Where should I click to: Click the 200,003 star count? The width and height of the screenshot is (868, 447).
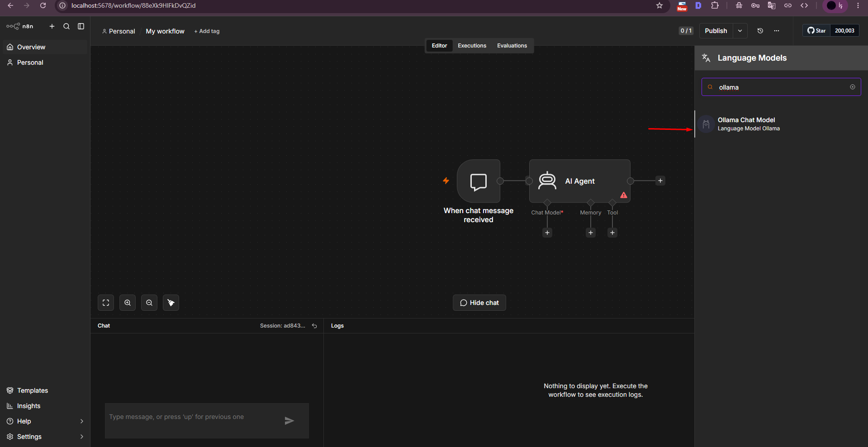pos(844,31)
